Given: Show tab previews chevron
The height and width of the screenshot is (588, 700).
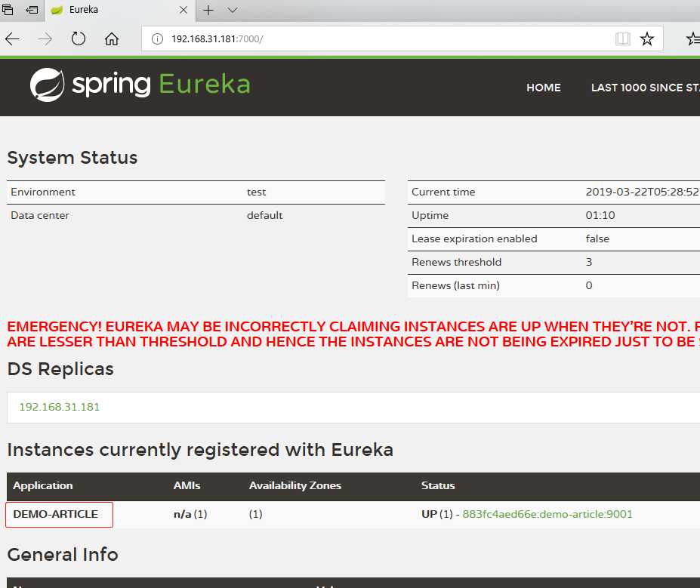Looking at the screenshot, I should (232, 10).
